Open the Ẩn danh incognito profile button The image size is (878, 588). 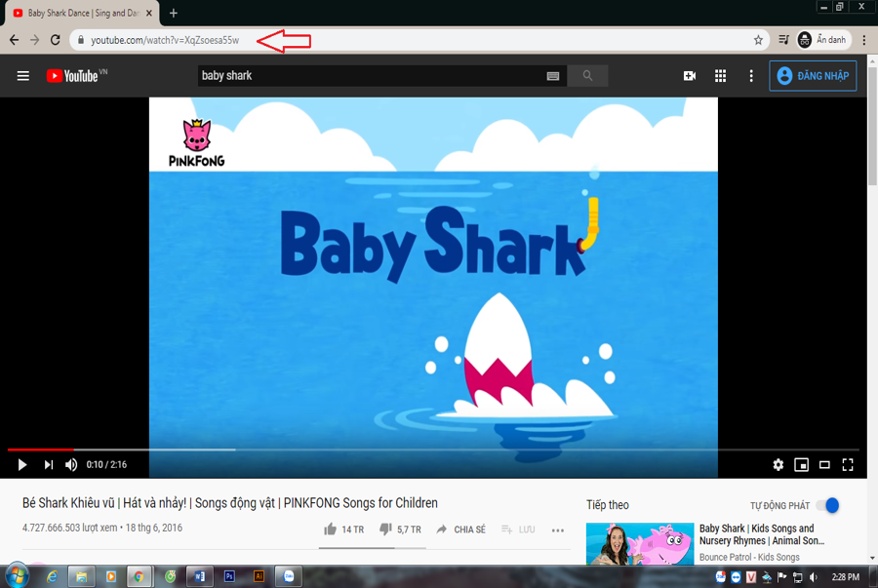(x=822, y=40)
